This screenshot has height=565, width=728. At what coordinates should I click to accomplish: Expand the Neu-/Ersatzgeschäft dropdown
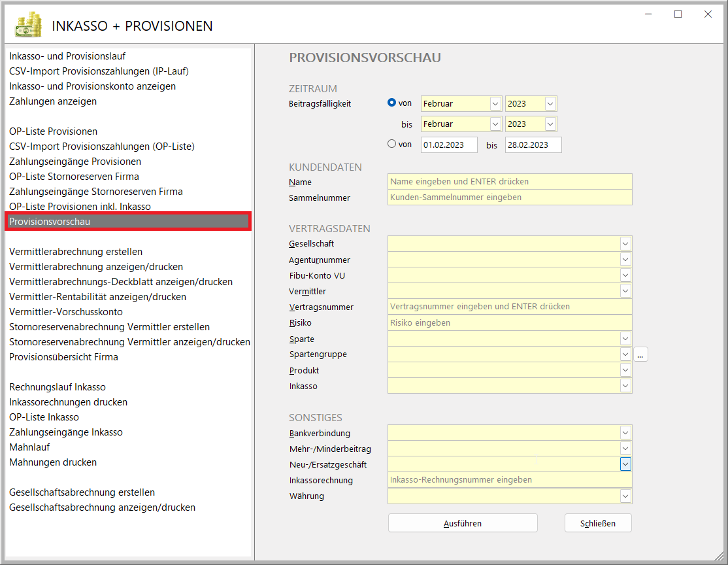[x=625, y=464]
